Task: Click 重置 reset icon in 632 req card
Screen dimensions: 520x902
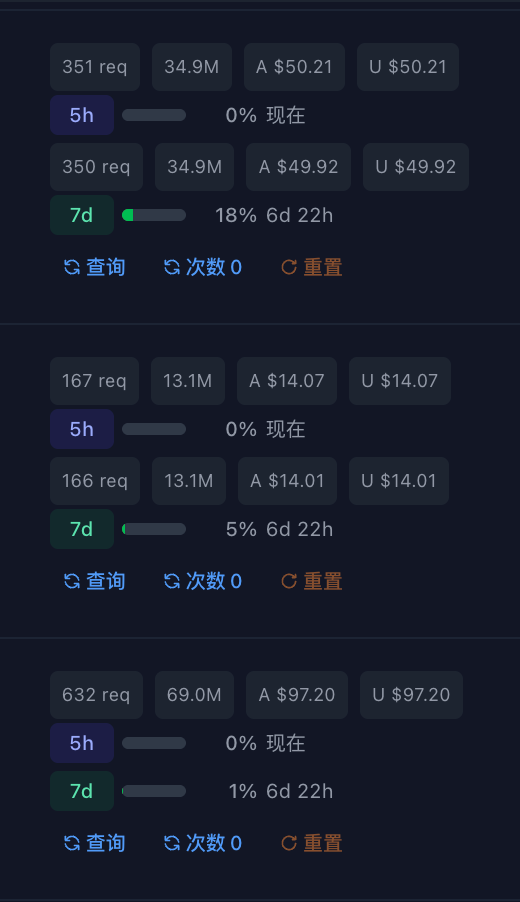Action: tap(289, 843)
